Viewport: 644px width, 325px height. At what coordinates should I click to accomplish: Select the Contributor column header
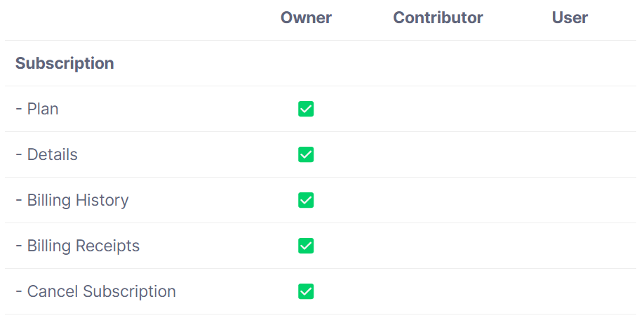(x=438, y=18)
